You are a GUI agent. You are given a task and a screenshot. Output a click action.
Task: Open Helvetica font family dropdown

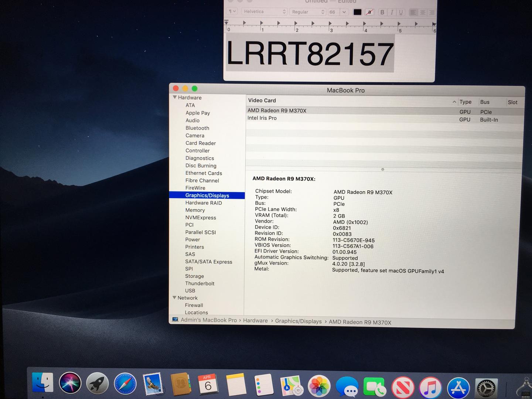pyautogui.click(x=264, y=11)
